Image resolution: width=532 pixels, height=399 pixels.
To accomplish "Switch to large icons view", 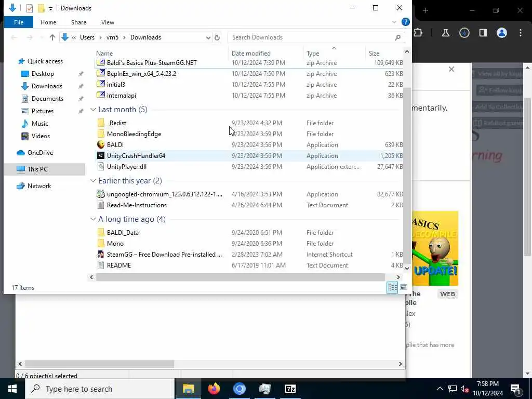I will point(403,287).
